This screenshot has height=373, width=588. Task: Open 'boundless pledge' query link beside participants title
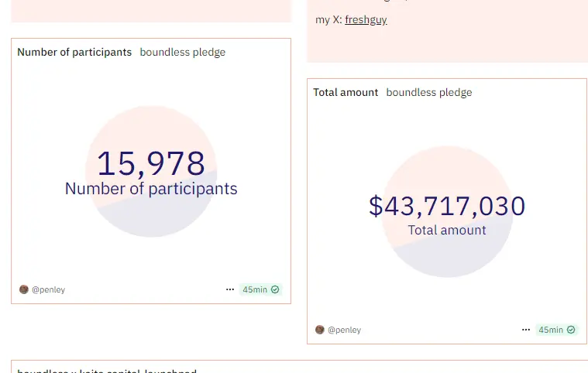point(183,52)
